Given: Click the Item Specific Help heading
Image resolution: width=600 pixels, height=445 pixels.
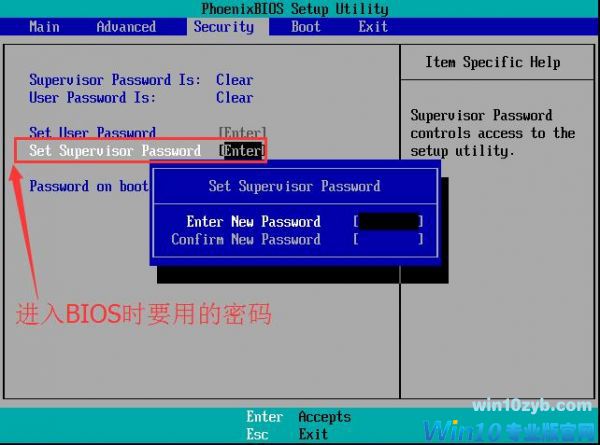Looking at the screenshot, I should pyautogui.click(x=493, y=62).
